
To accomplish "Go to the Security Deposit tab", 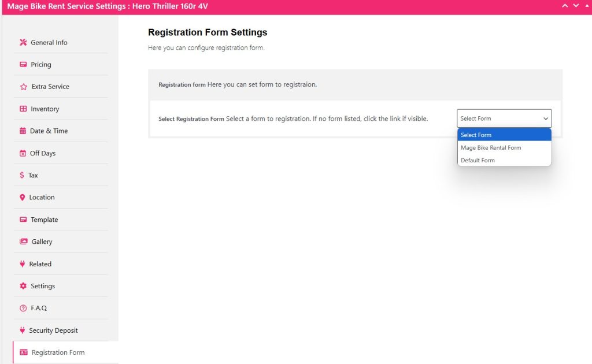I will coord(53,330).
